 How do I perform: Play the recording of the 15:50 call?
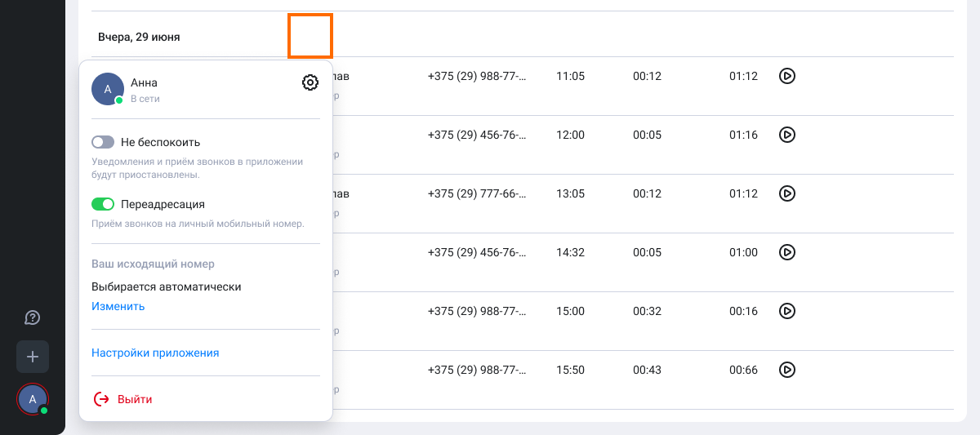coord(786,370)
